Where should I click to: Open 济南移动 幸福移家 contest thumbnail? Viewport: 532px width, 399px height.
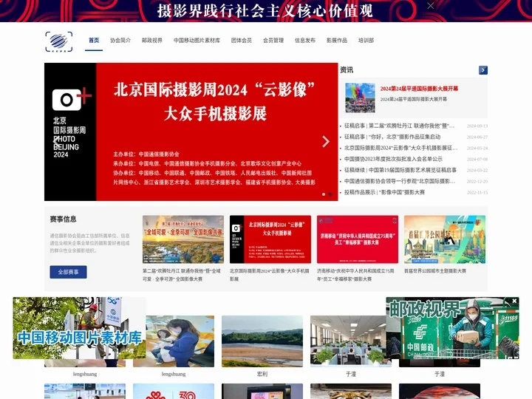(358, 239)
